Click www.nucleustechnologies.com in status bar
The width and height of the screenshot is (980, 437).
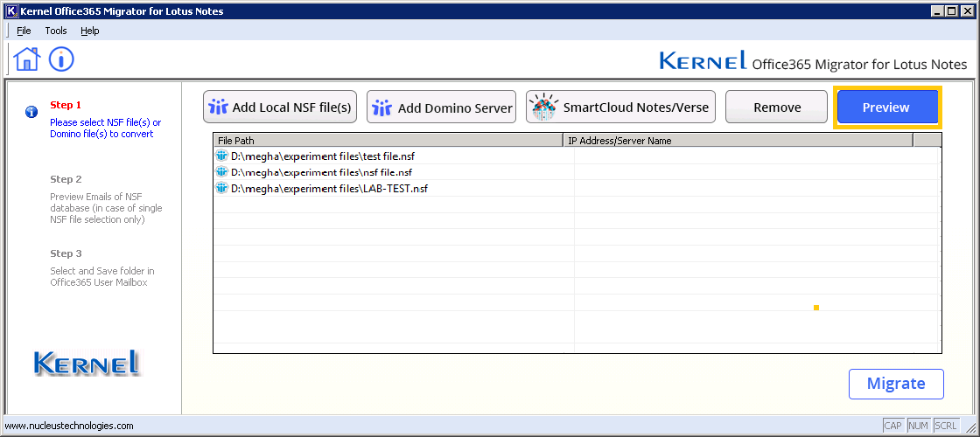coord(69,426)
